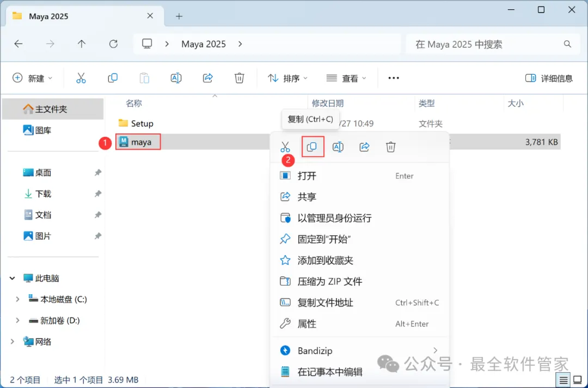Choose 添加到收藏夹 menu entry
Image resolution: width=588 pixels, height=388 pixels.
(359, 260)
